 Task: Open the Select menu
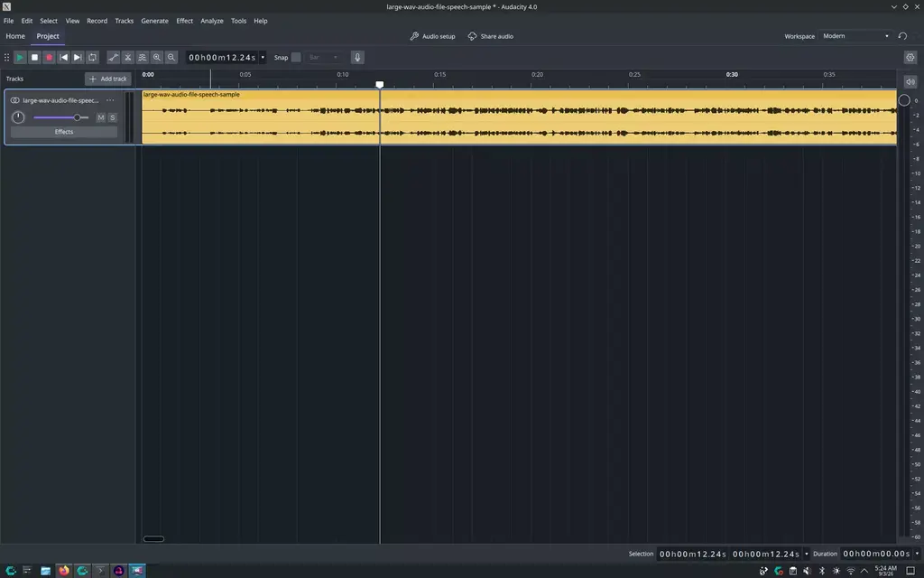[49, 21]
